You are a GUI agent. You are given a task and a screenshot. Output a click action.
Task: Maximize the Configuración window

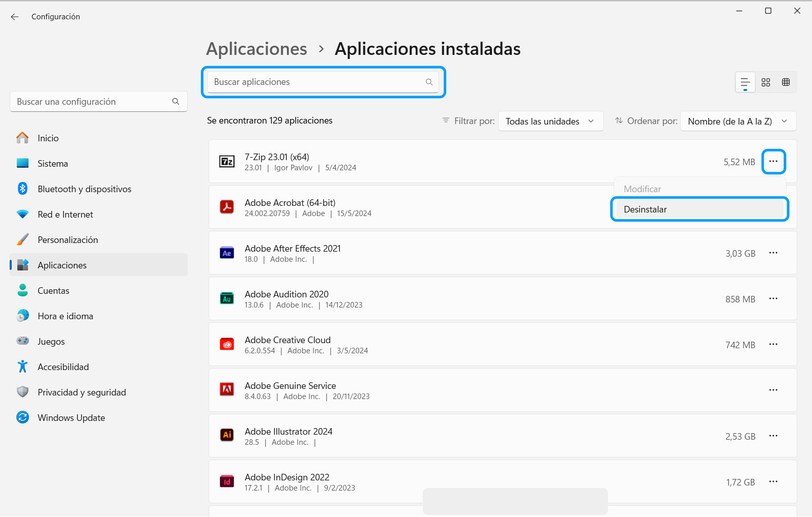(768, 11)
